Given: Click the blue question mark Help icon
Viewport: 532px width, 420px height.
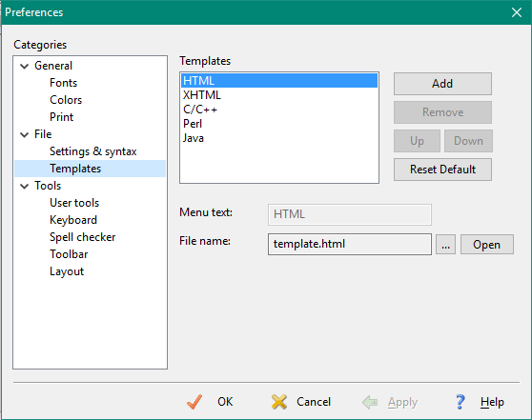Looking at the screenshot, I should tap(460, 402).
